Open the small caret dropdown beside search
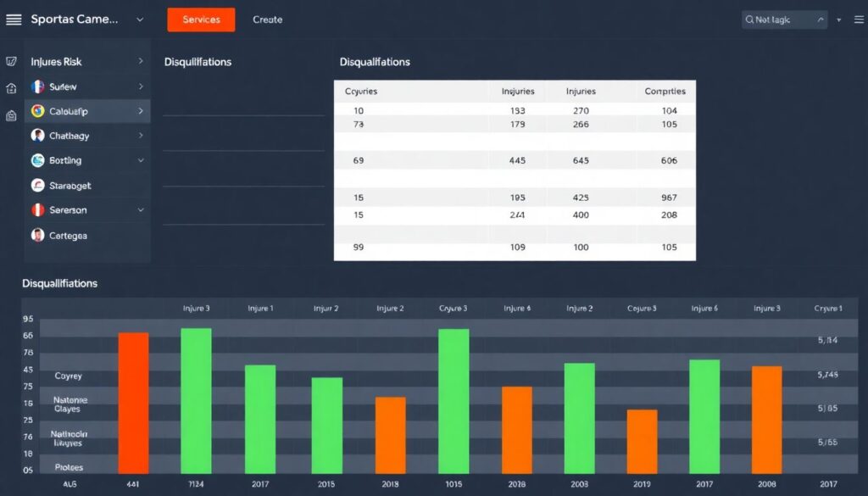The image size is (868, 496). [x=839, y=20]
